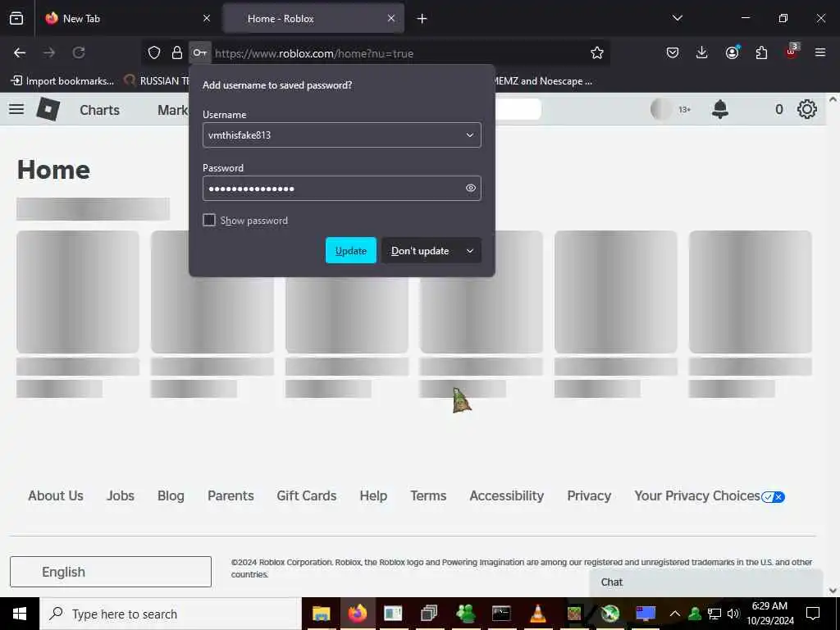Click the Firefox View icon in tab bar
840x630 pixels.
(16, 19)
